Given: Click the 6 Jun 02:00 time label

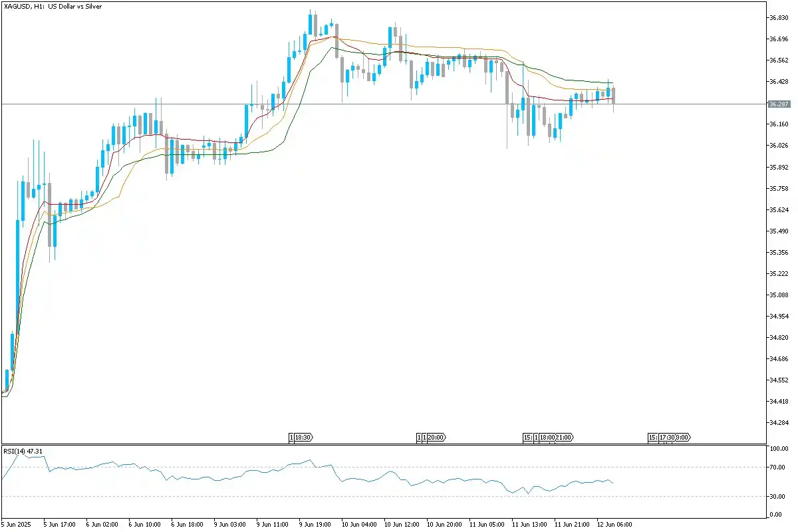Looking at the screenshot, I should coord(102,524).
